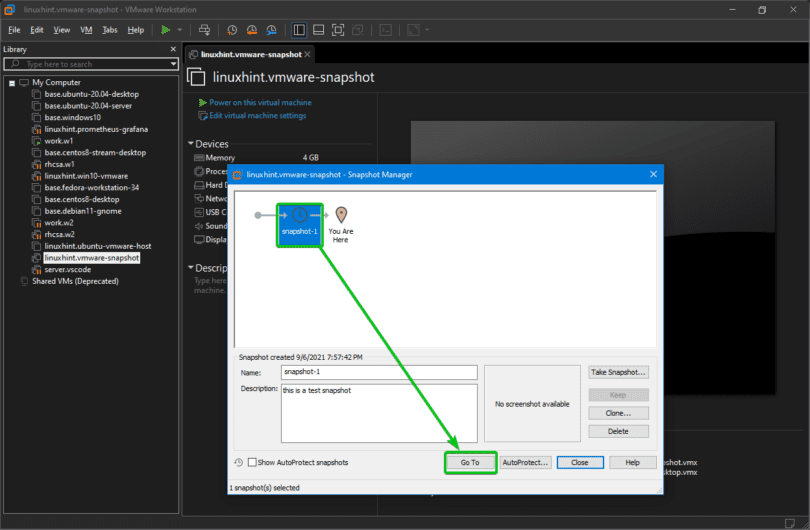Select the You Are Here marker
810x530 pixels.
click(x=341, y=225)
